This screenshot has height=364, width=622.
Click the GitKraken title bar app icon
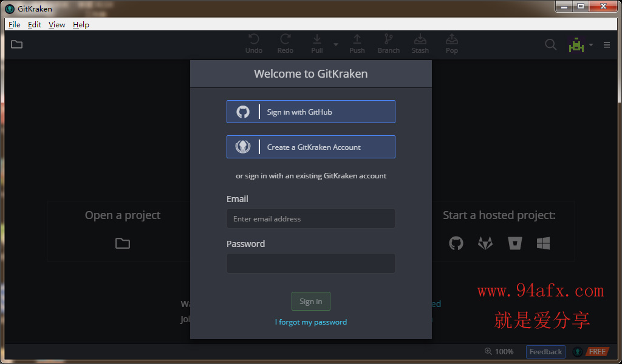(10, 8)
